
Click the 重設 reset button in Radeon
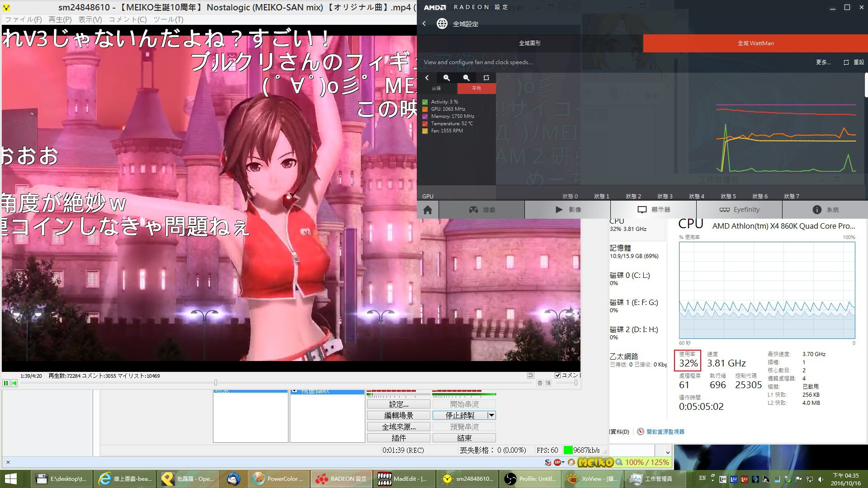point(854,62)
